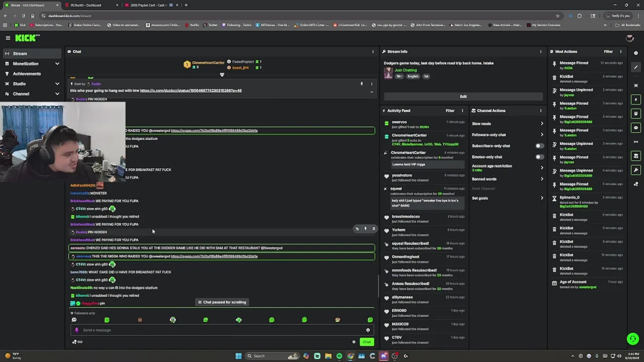Delete the hovered chat message with the trash icon
Viewport: 644px width, 362px height.
click(373, 229)
